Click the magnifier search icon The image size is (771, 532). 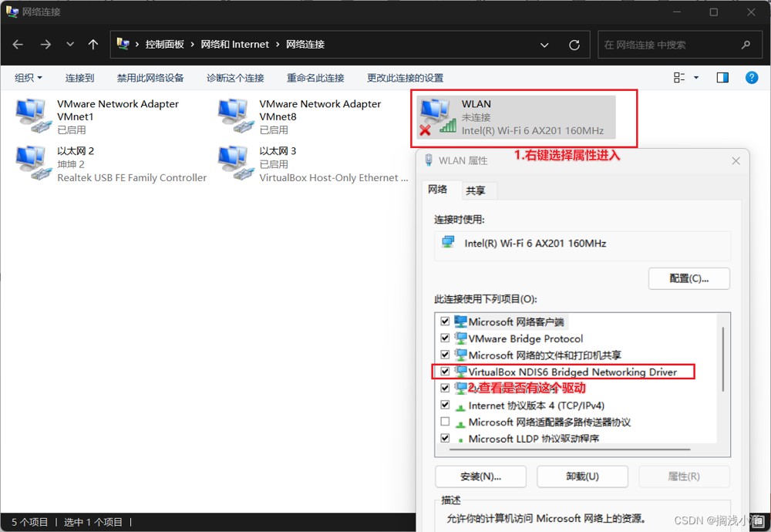pos(746,45)
